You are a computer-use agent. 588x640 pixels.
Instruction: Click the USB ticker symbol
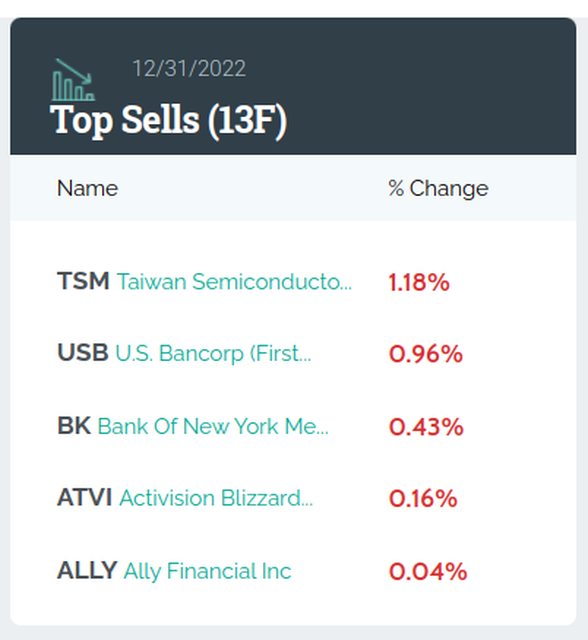83,353
